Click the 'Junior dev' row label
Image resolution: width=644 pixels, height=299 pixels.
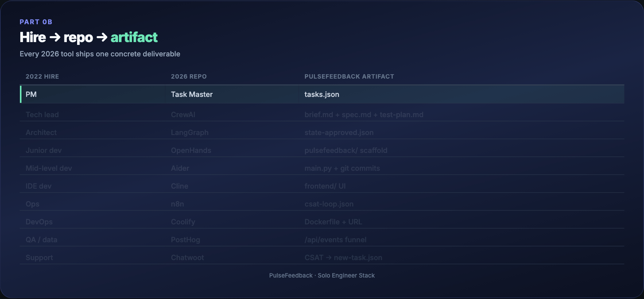44,150
